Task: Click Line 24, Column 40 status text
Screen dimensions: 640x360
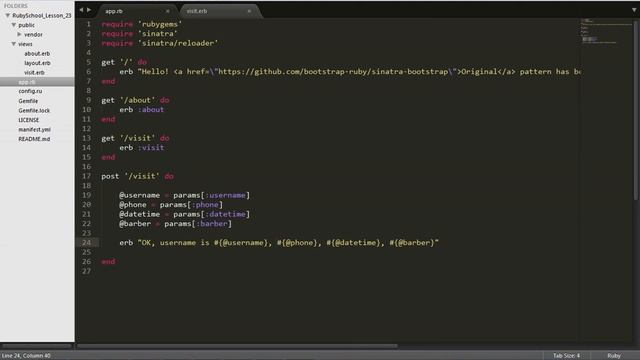Action: coord(26,356)
